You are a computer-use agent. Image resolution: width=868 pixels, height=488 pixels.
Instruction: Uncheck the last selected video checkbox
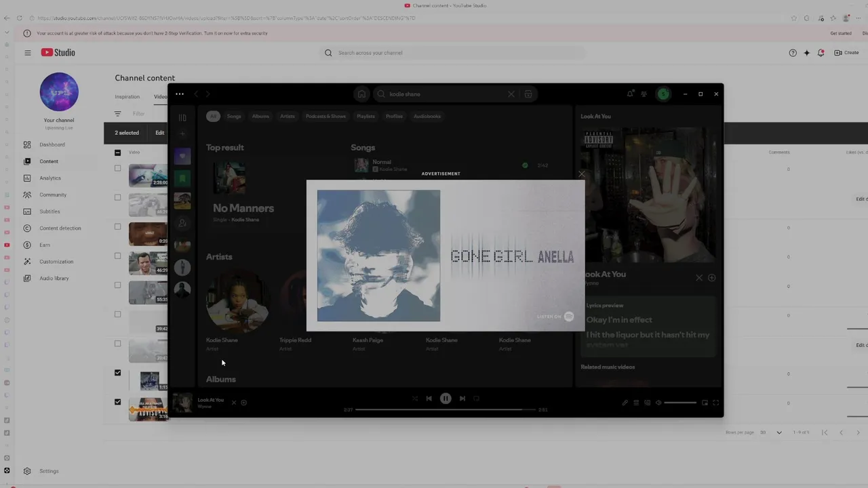point(117,402)
